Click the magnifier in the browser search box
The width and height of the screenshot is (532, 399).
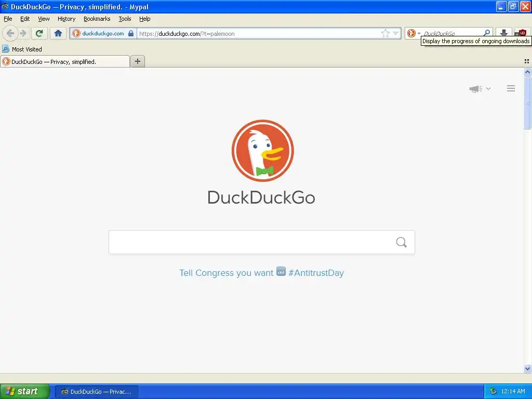pos(486,33)
